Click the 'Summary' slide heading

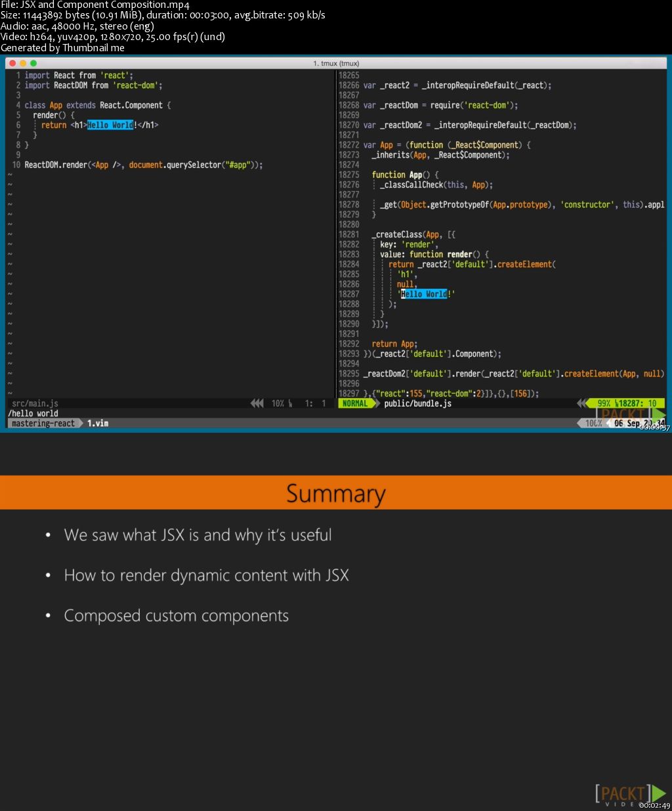tap(336, 494)
